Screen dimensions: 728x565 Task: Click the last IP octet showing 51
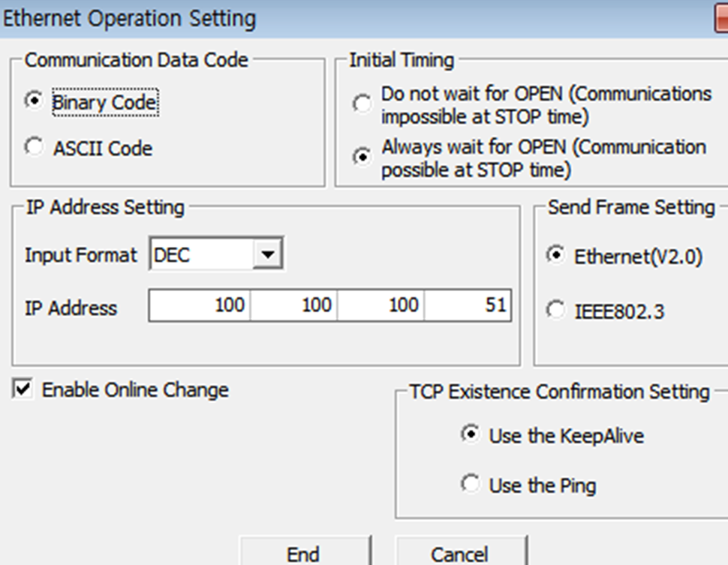tap(468, 306)
